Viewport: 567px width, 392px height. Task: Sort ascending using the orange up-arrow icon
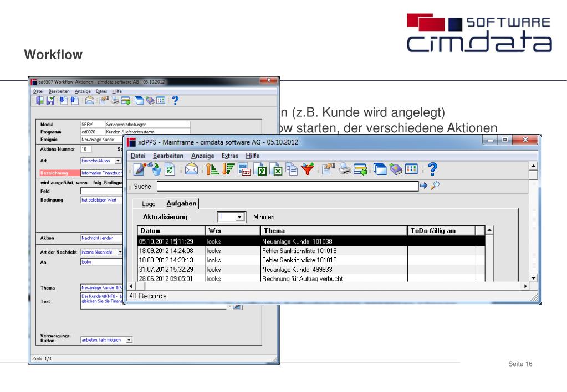212,169
